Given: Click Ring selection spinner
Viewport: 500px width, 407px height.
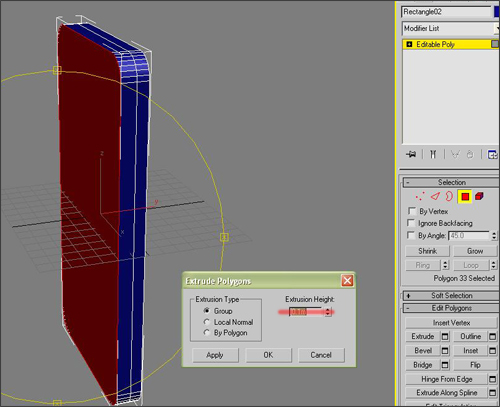Looking at the screenshot, I should point(445,265).
